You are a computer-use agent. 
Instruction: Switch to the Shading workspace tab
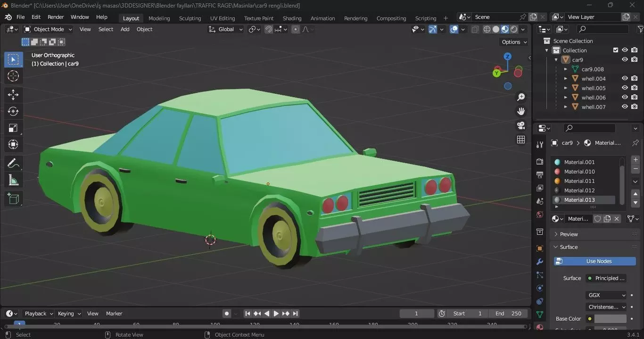coord(292,18)
